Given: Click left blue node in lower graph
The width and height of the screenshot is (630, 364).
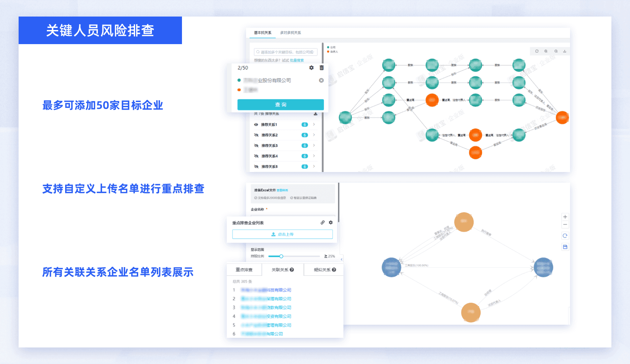Looking at the screenshot, I should (392, 267).
